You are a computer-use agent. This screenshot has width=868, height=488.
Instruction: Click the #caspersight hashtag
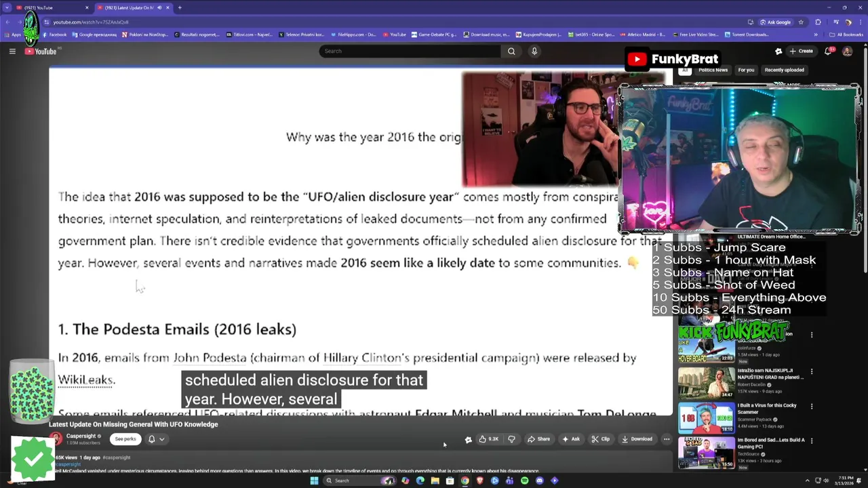[116, 457]
